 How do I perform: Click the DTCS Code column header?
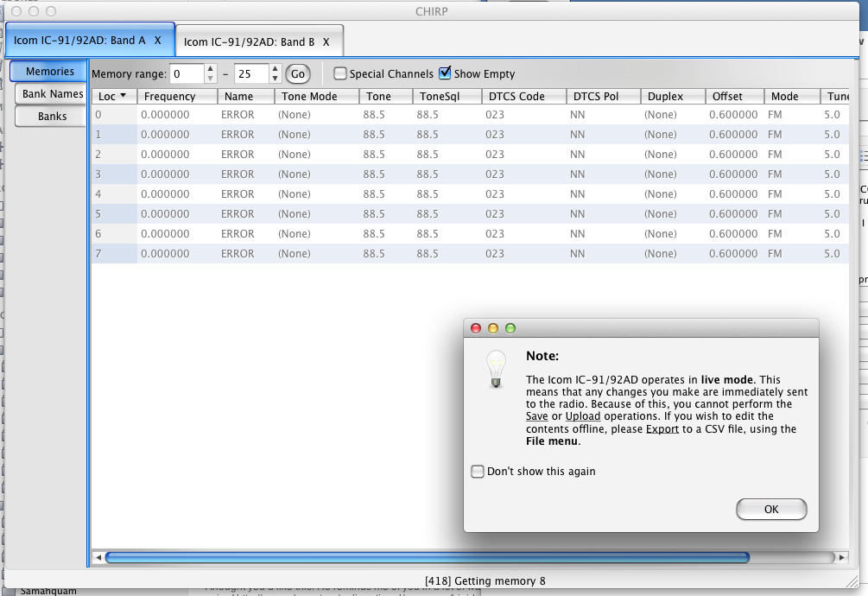524,96
